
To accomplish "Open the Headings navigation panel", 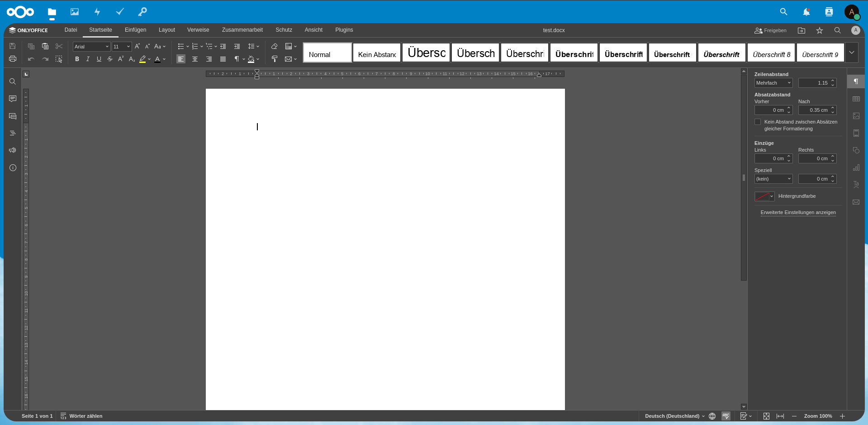I will point(13,133).
